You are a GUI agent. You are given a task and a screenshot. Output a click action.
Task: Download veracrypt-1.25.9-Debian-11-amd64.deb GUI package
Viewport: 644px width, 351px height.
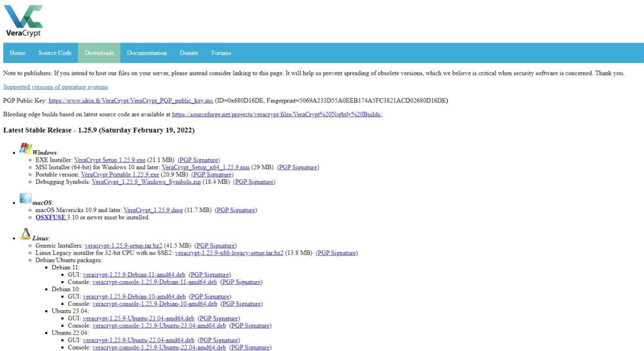click(134, 274)
